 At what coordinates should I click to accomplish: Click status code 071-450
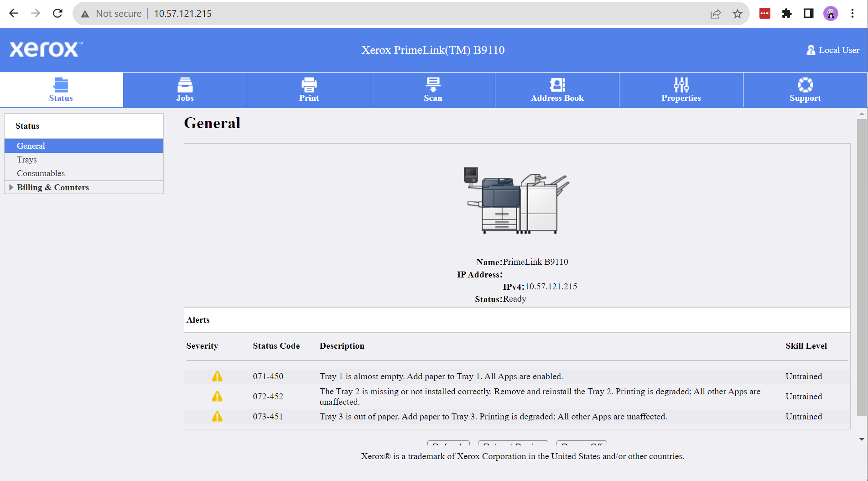(x=268, y=376)
